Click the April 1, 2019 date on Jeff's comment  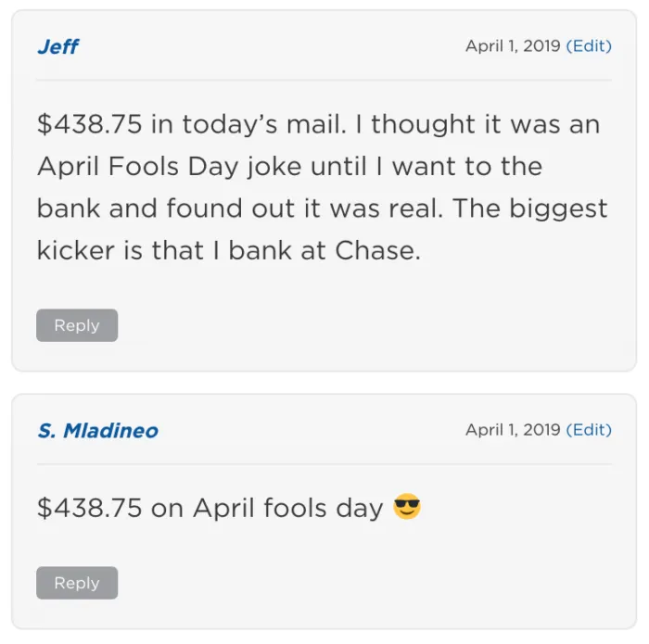pos(512,46)
